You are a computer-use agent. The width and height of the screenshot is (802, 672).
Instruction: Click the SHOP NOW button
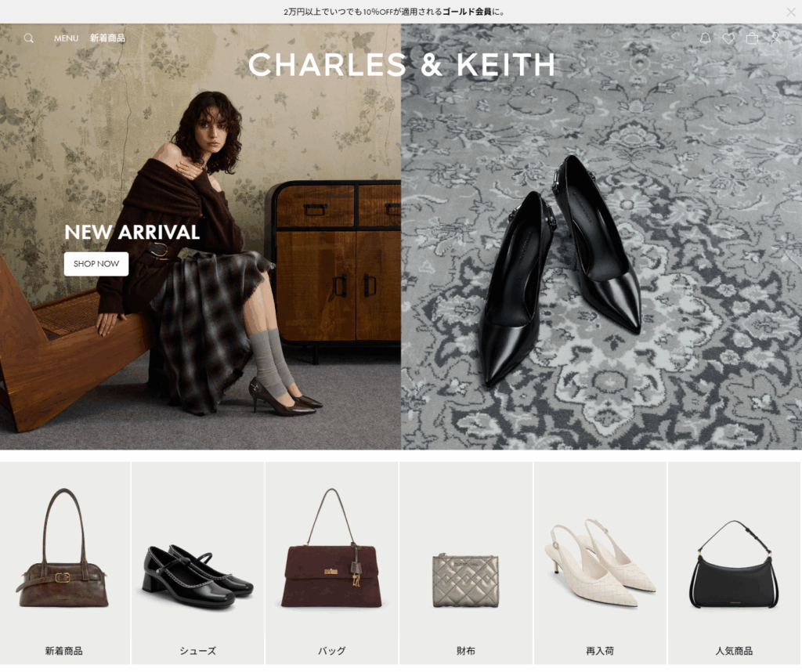tap(96, 264)
